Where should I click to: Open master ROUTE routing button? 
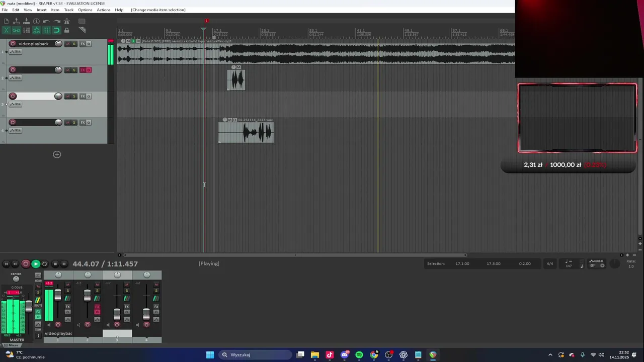(38, 300)
